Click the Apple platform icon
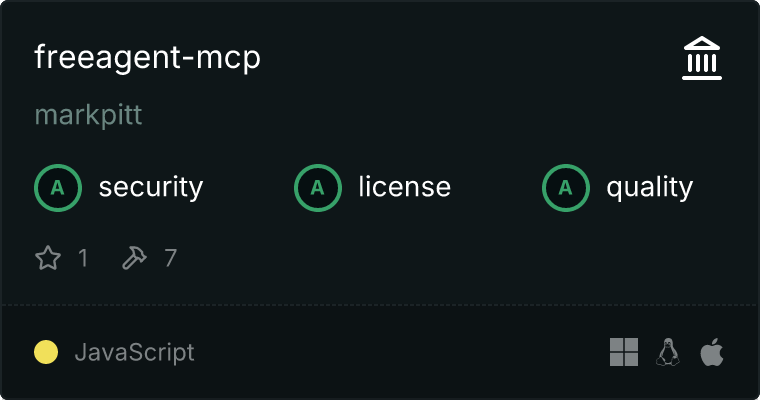 click(712, 352)
